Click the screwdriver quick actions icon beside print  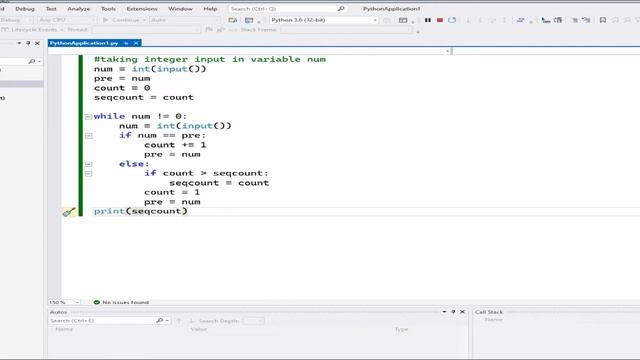coord(69,212)
